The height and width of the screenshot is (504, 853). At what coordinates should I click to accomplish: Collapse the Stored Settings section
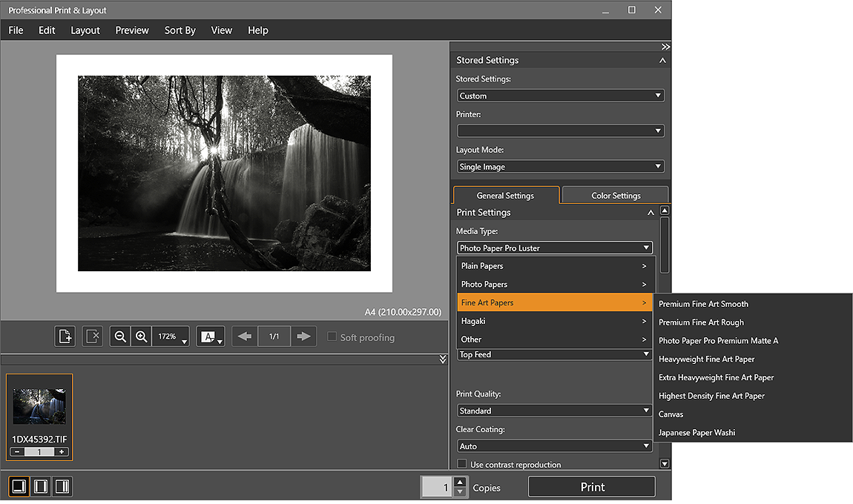coord(662,60)
